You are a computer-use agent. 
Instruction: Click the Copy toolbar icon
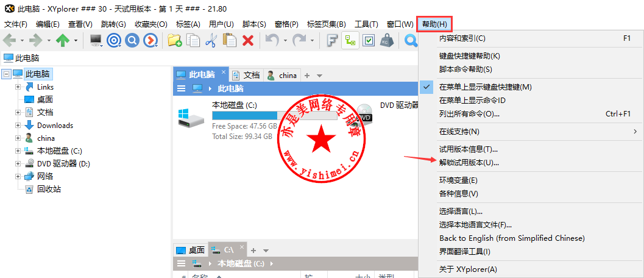click(193, 40)
